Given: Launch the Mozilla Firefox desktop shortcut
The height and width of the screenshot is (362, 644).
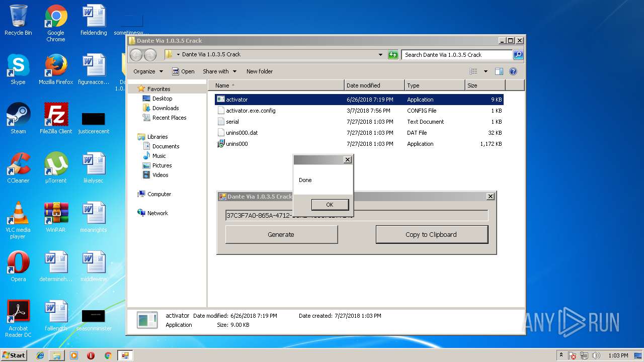Looking at the screenshot, I should pyautogui.click(x=56, y=69).
